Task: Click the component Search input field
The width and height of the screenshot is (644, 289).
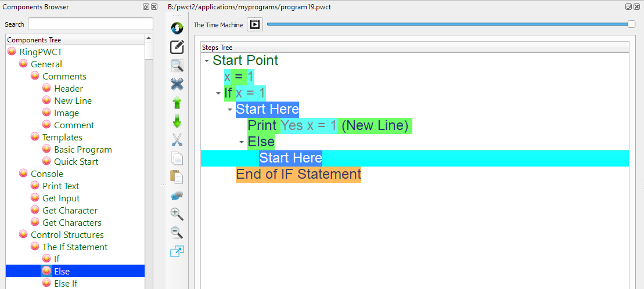Action: point(90,24)
